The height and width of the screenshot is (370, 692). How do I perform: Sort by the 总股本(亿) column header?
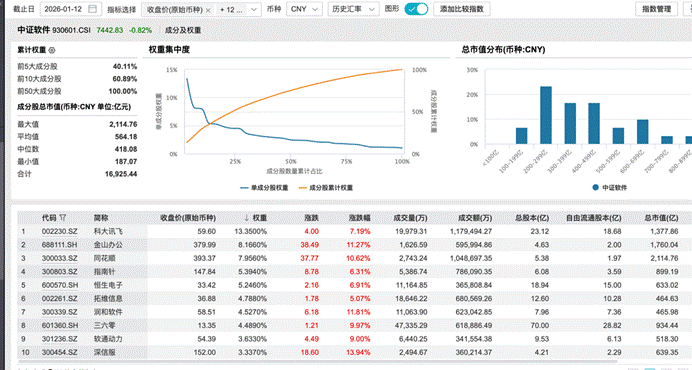532,218
